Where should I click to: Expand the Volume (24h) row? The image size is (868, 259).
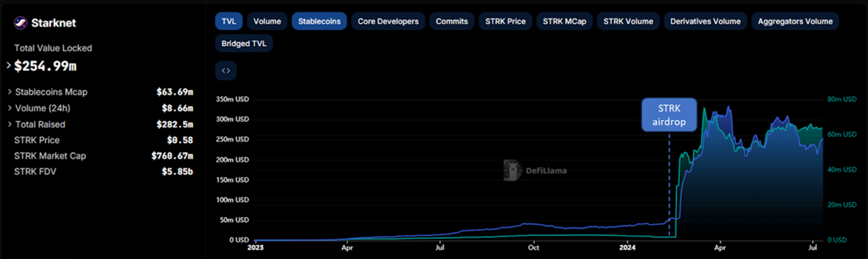tap(10, 108)
